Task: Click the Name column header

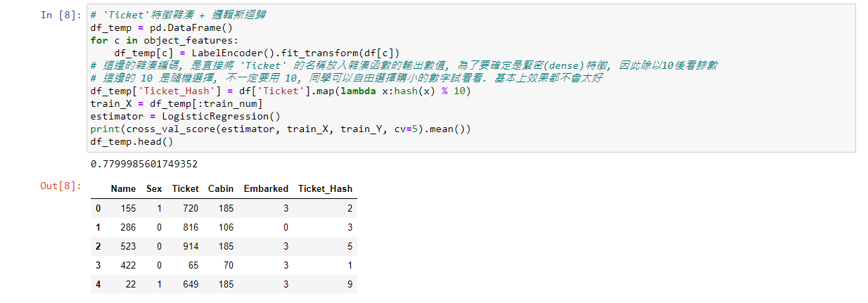Action: coord(123,188)
